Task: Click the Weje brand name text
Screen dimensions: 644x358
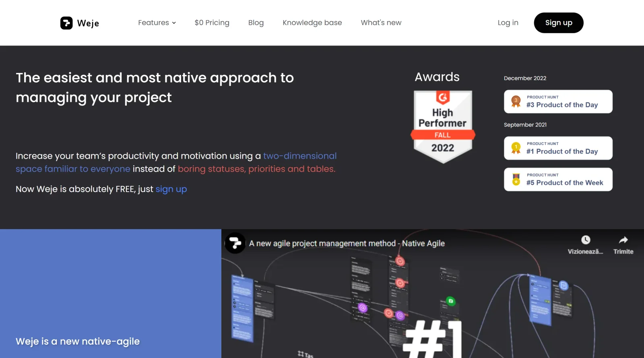Action: click(x=88, y=23)
